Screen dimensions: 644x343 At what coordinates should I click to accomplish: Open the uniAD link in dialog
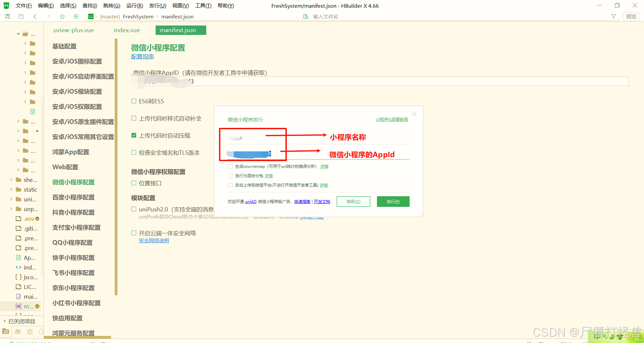pyautogui.click(x=251, y=202)
